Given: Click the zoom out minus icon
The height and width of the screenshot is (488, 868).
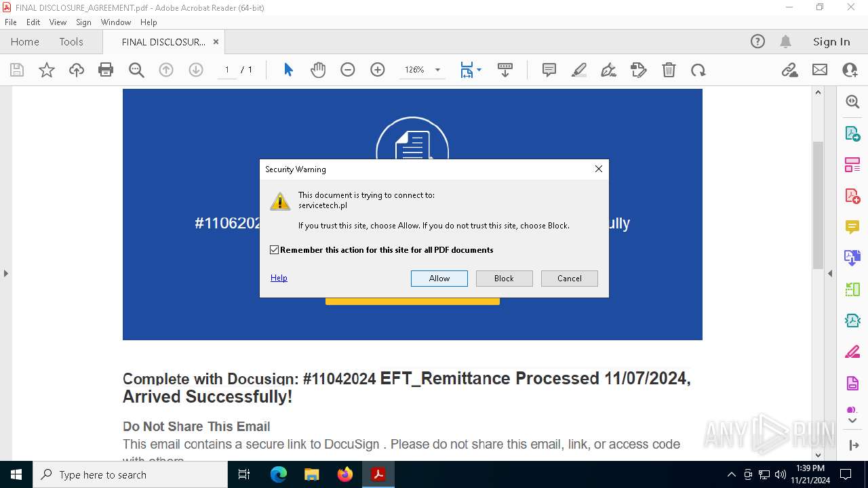Looking at the screenshot, I should pos(348,70).
